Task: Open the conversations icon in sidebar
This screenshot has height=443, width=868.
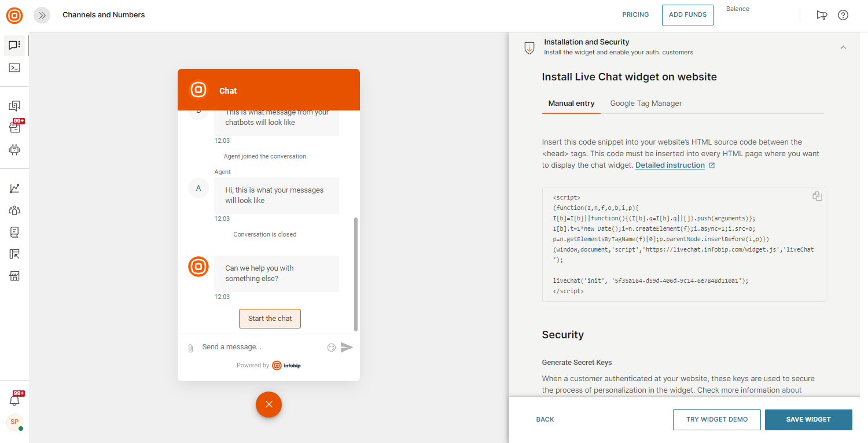Action: click(x=14, y=106)
